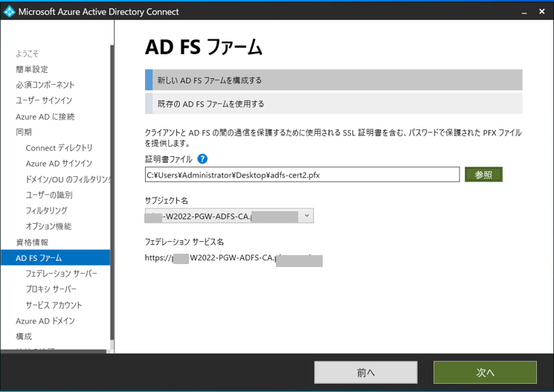Click the certificate file help icon
The height and width of the screenshot is (392, 554).
point(202,159)
